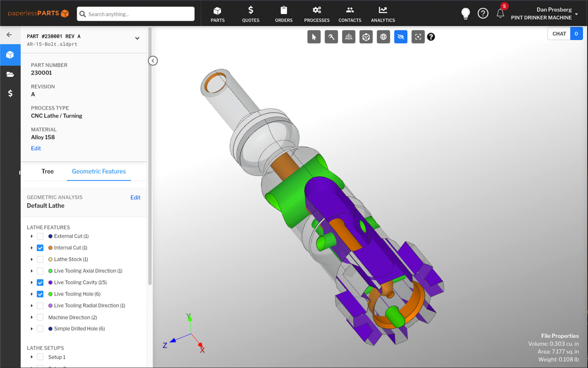Click the fit-to-screen focus icon

point(418,37)
